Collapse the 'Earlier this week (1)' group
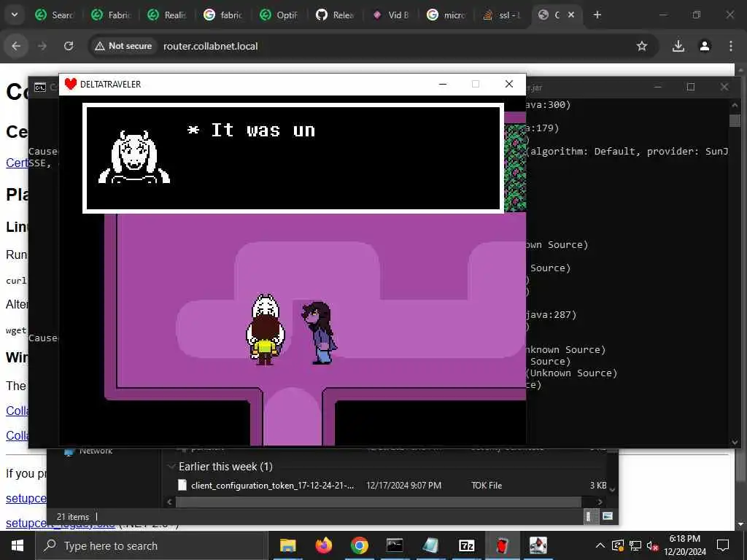This screenshot has height=560, width=747. click(x=171, y=467)
